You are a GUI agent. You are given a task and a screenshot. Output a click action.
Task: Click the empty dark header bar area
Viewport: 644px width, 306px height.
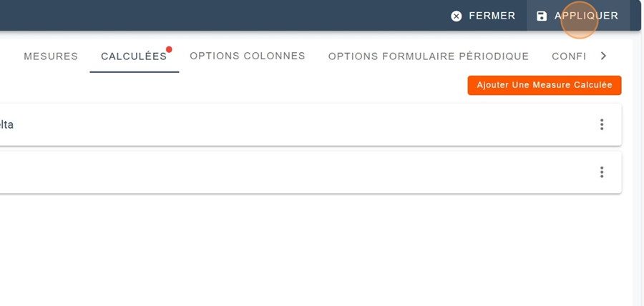tap(215, 16)
